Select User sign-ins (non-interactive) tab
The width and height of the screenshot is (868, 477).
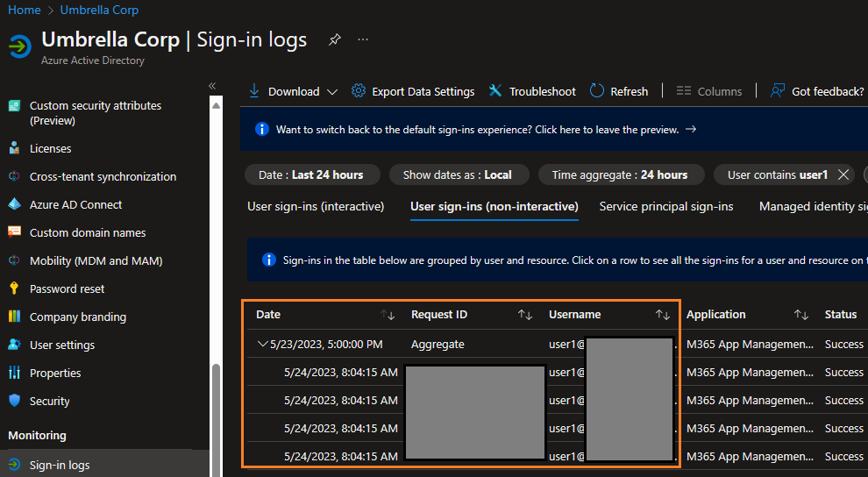pos(494,206)
